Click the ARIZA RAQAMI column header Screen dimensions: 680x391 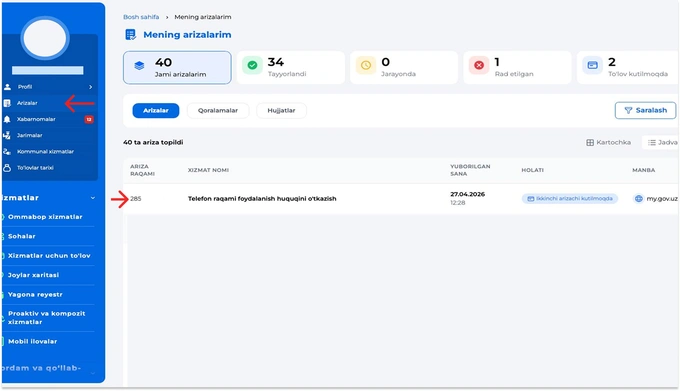tap(142, 170)
